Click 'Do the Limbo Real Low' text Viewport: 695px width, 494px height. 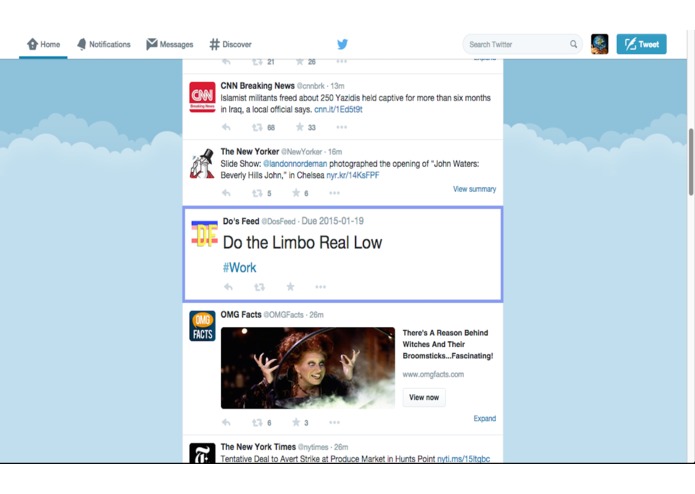point(302,243)
